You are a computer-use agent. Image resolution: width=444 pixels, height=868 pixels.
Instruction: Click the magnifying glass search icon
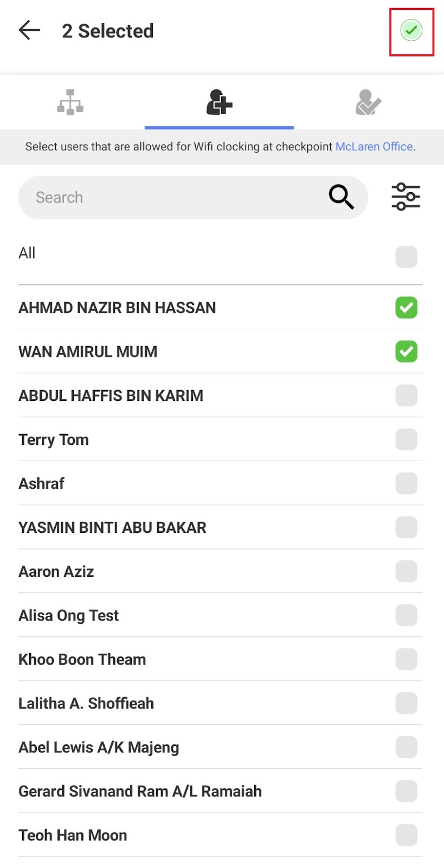pyautogui.click(x=341, y=197)
